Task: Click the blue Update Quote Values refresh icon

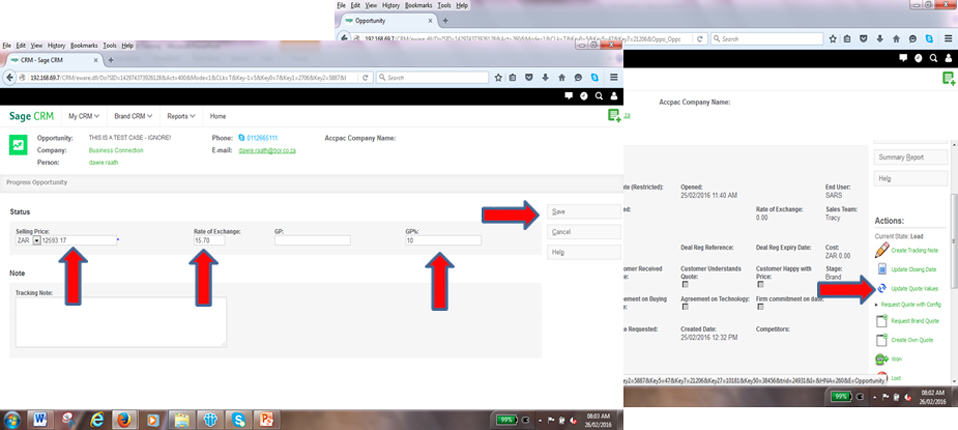Action: click(x=882, y=288)
